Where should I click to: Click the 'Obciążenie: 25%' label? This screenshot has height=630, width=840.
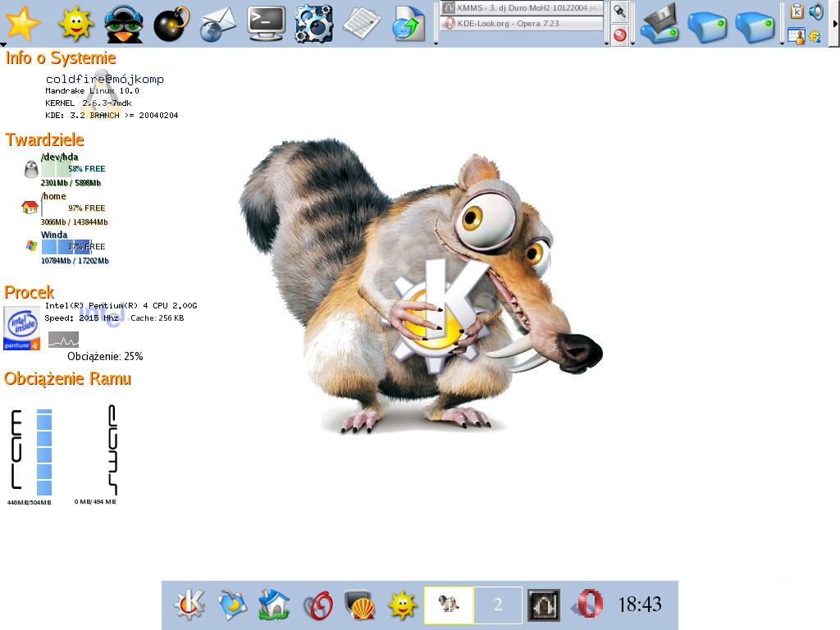[105, 356]
